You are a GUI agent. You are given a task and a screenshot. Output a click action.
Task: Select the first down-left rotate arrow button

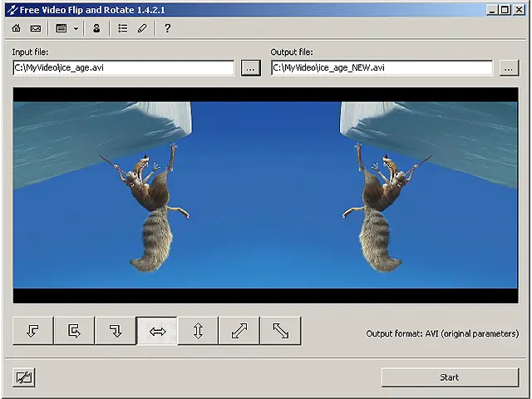pos(33,331)
